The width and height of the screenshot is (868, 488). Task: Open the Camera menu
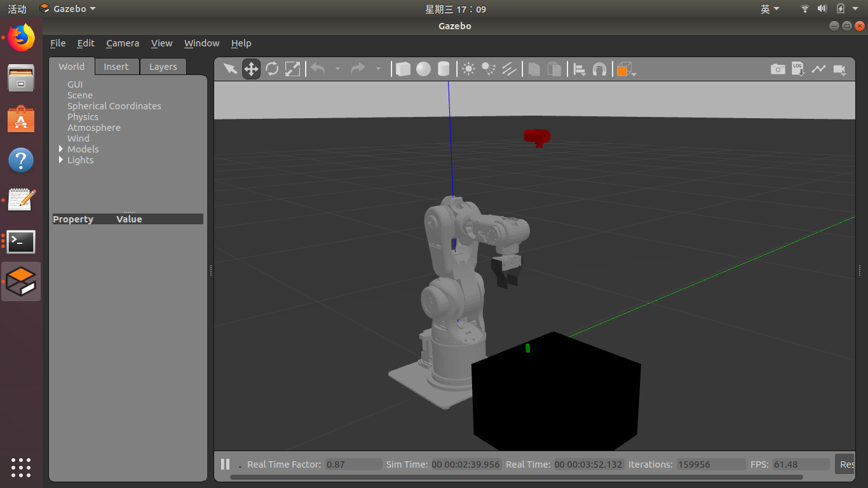[123, 43]
